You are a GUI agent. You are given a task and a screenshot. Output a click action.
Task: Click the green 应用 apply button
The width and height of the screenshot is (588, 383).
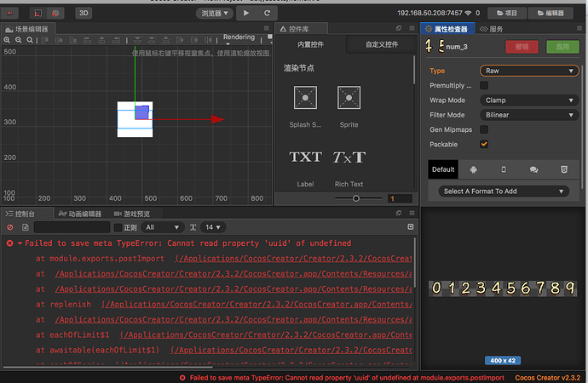pyautogui.click(x=562, y=47)
